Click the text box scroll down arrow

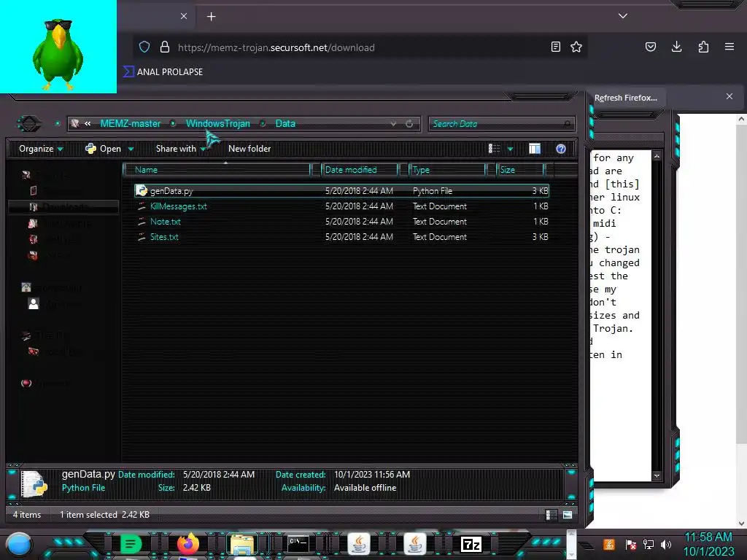pos(657,475)
